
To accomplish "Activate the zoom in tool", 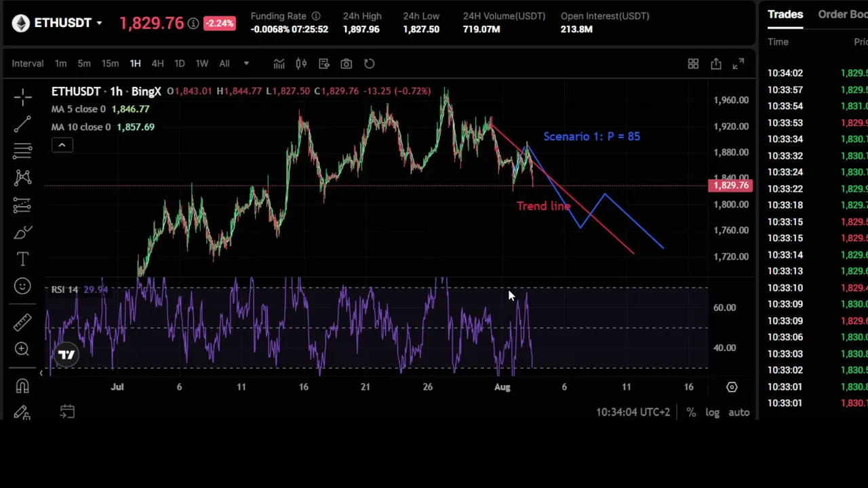I will click(x=22, y=349).
